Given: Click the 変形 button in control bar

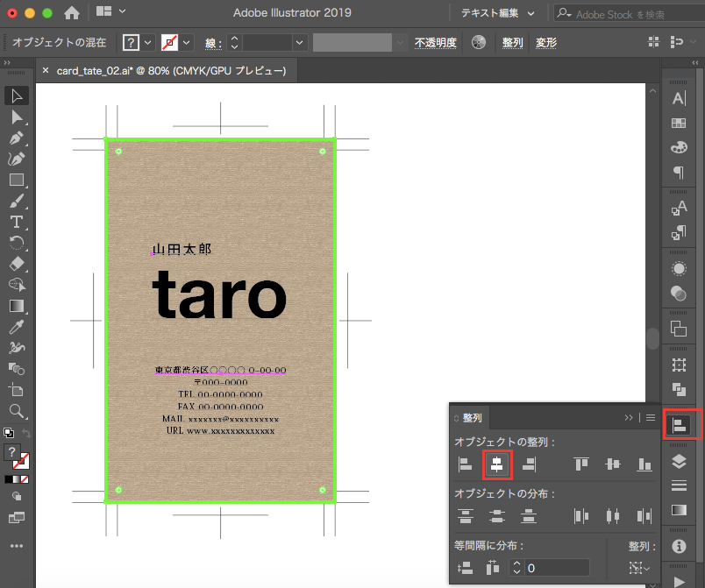Looking at the screenshot, I should click(x=545, y=42).
